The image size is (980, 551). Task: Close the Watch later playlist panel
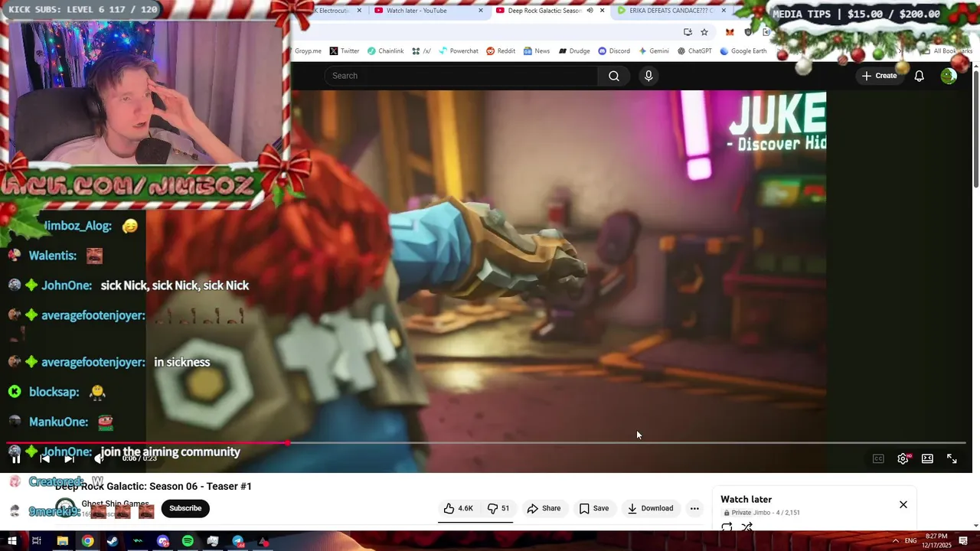tap(903, 504)
